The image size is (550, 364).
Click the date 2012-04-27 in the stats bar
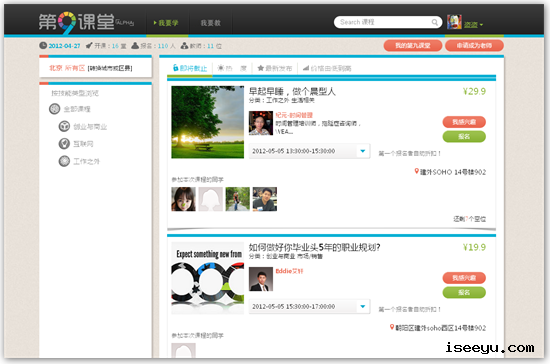(64, 46)
